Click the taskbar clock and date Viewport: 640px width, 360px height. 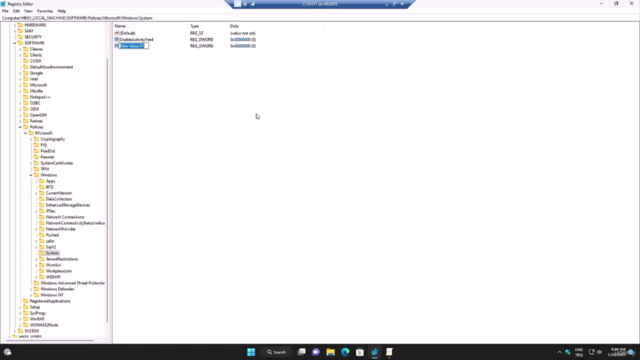click(618, 352)
